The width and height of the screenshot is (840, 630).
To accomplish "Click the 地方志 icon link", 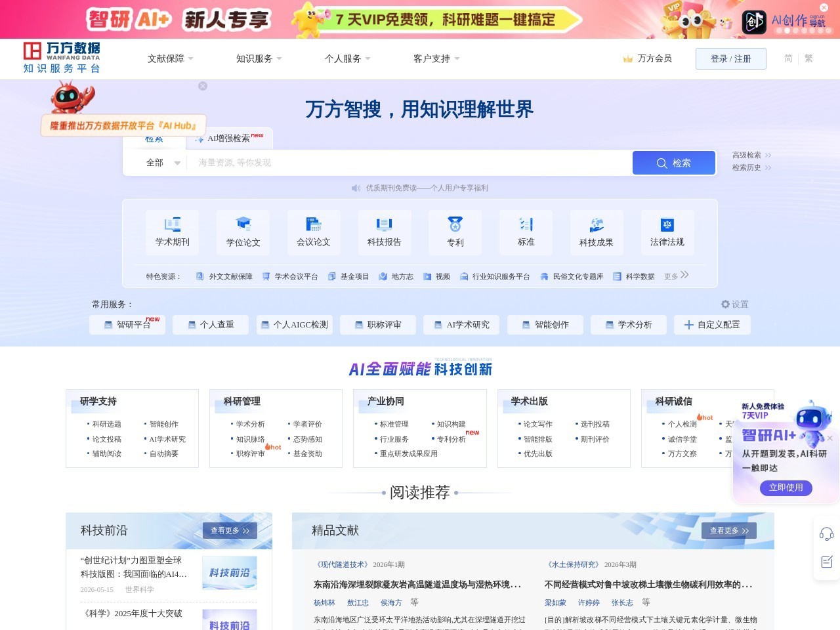I will tap(396, 277).
